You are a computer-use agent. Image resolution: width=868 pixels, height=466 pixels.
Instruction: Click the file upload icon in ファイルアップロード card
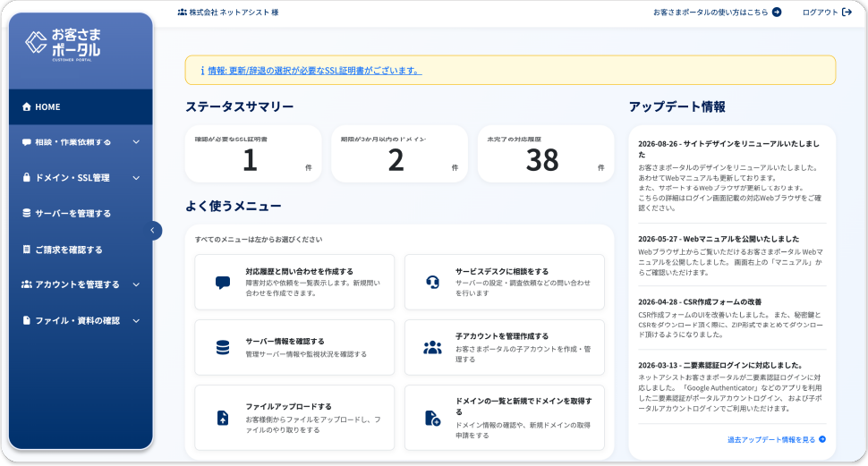tap(223, 418)
